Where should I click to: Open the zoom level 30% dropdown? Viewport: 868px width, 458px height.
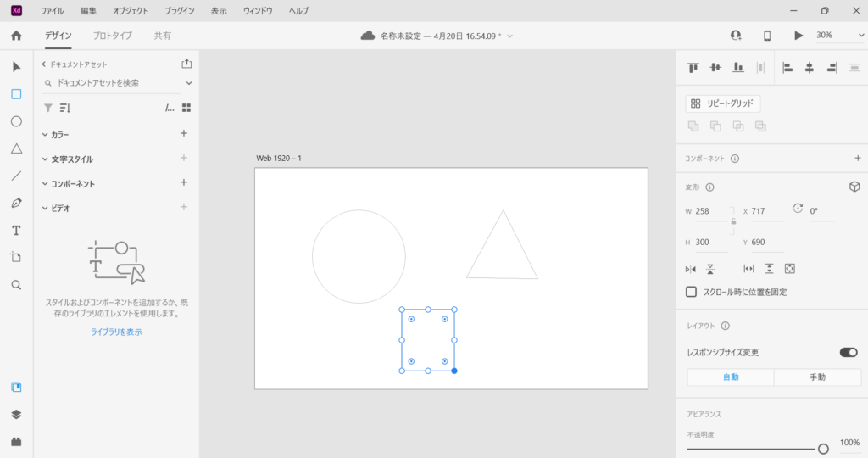pyautogui.click(x=836, y=36)
